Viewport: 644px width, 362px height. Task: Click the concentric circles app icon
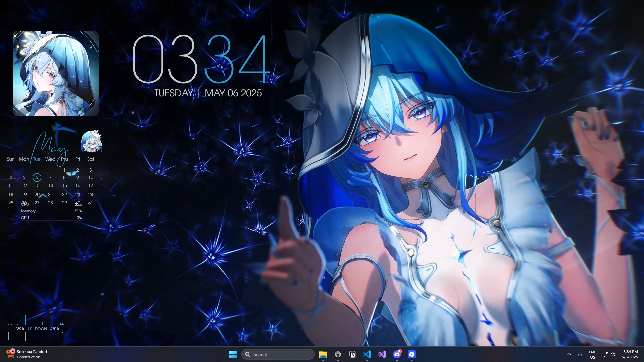click(338, 354)
